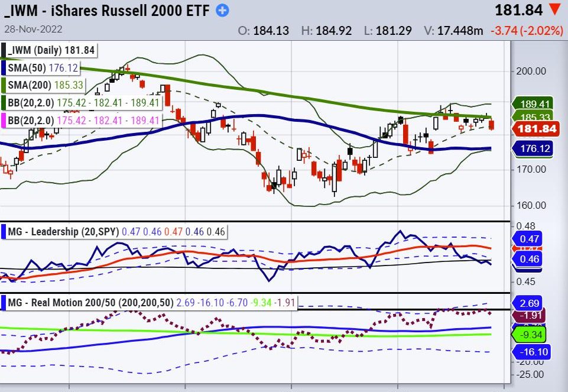Click the "160.00" price axis label
Image resolution: width=568 pixels, height=392 pixels.
coord(531,205)
